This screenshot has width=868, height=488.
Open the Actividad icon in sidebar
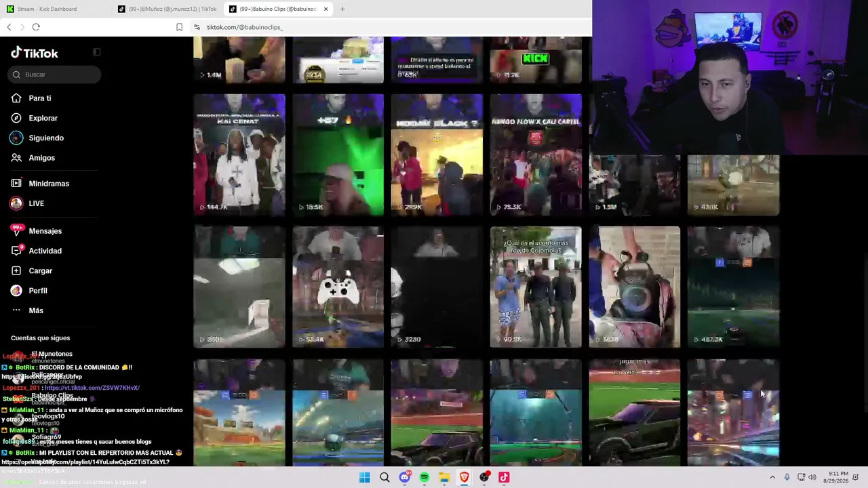pyautogui.click(x=16, y=251)
